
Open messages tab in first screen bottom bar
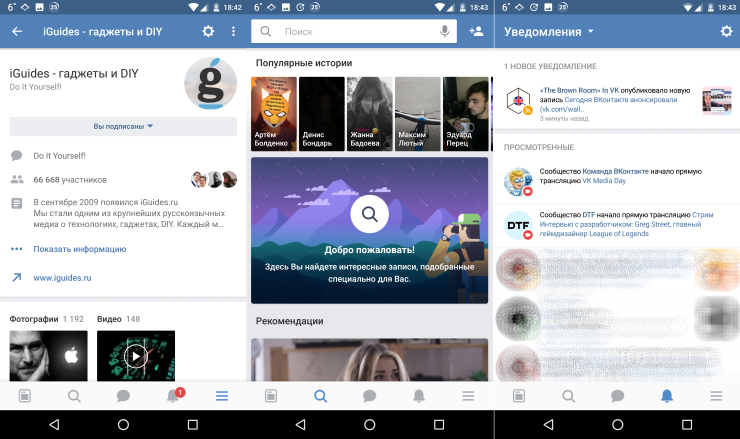click(x=123, y=396)
